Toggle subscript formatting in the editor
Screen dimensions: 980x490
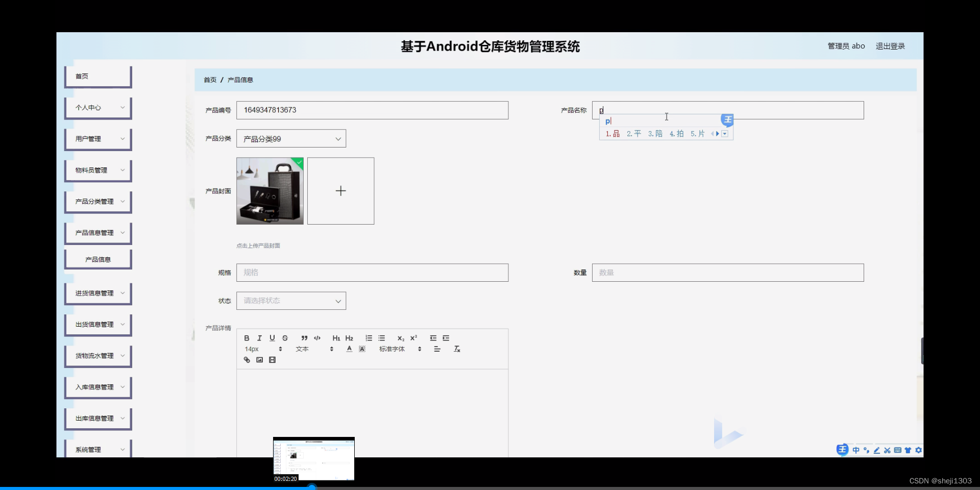[400, 338]
